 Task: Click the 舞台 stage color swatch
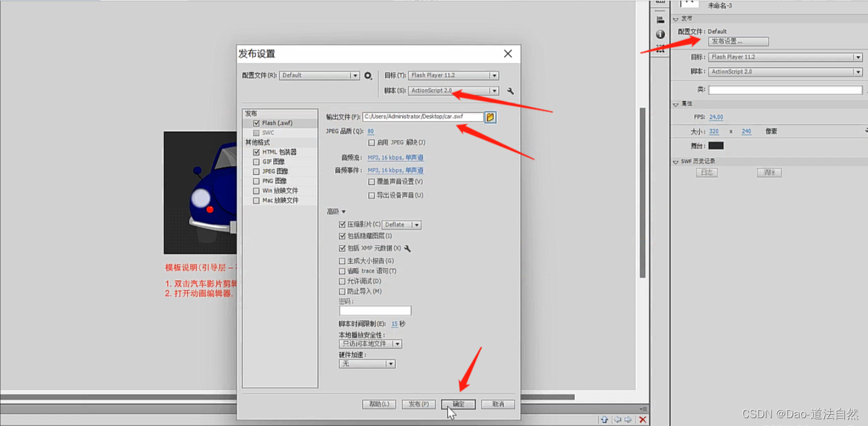[716, 145]
